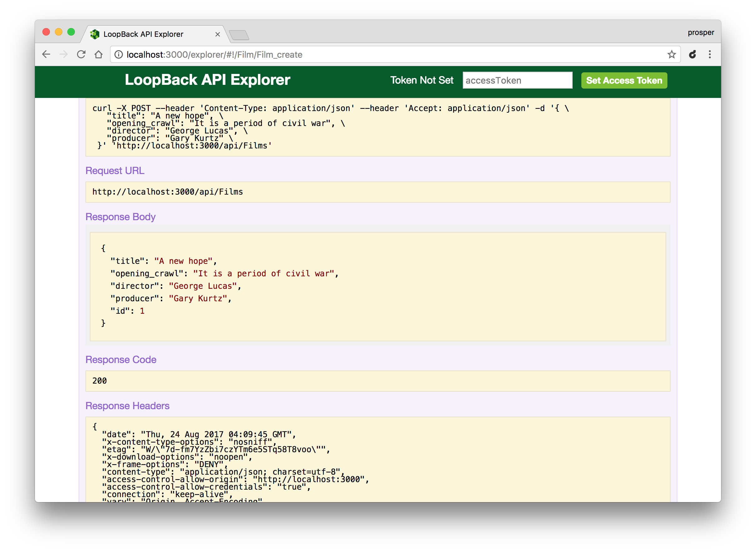Reload the page with refresh icon

[x=81, y=55]
